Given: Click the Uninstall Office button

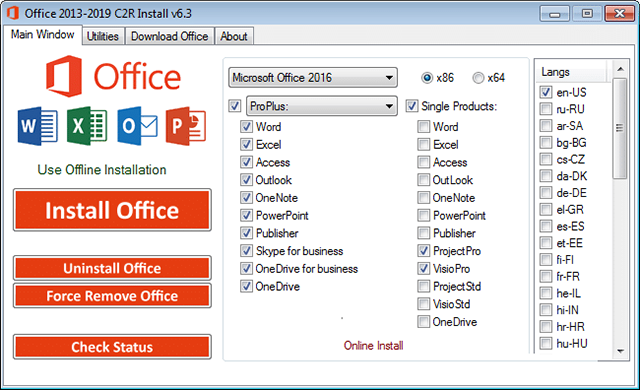Looking at the screenshot, I should pyautogui.click(x=112, y=268).
